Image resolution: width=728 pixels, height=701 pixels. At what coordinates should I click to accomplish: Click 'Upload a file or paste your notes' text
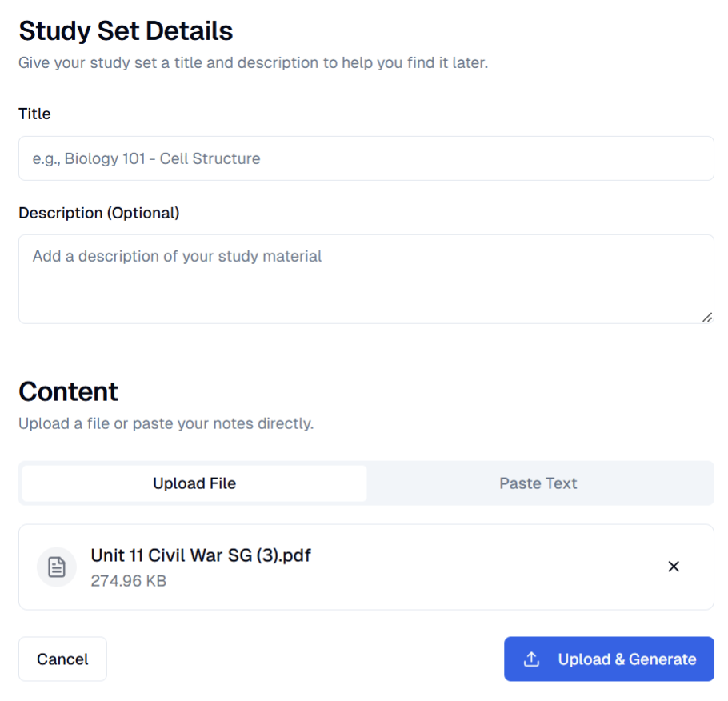(x=166, y=423)
